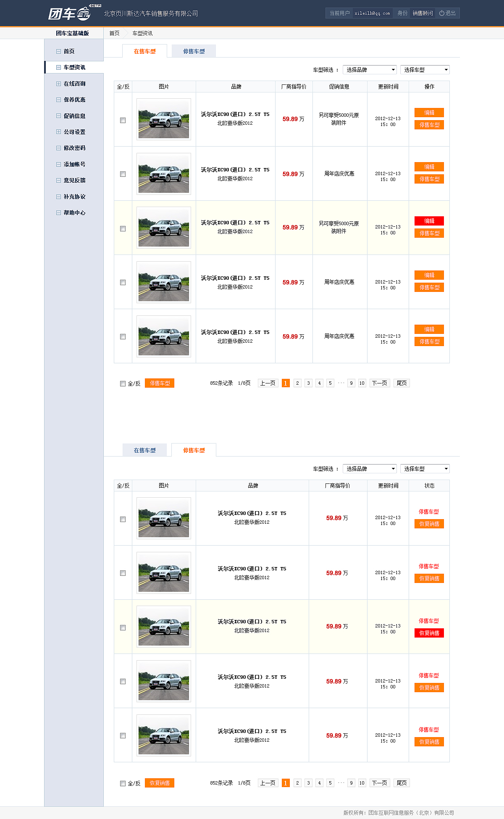Click the icon beside 车型资讯 in sidebar
504x819 pixels.
58,67
